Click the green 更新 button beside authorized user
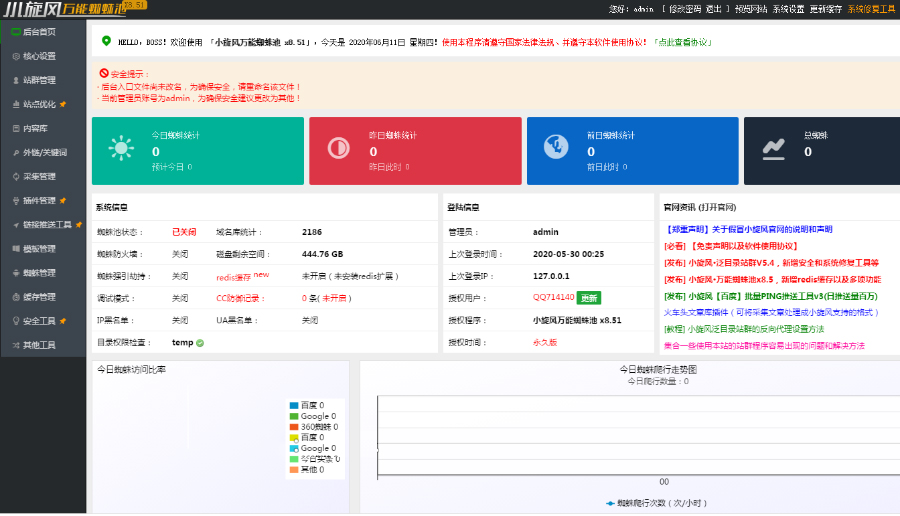 (589, 298)
